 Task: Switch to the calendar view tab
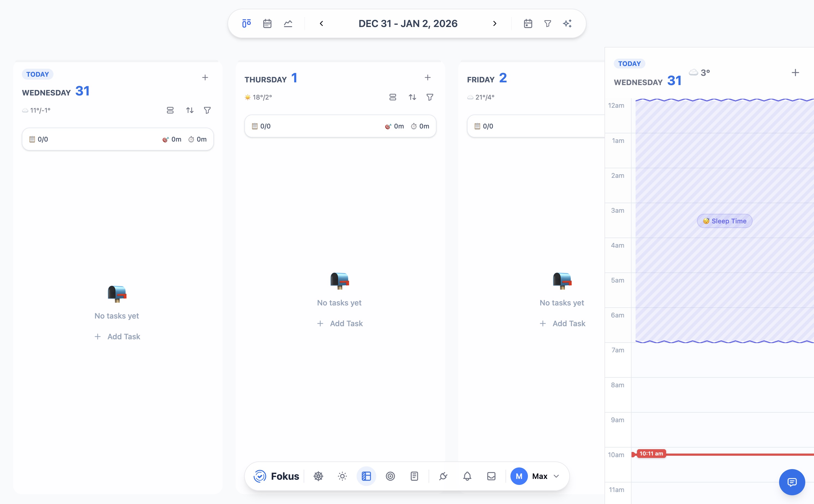click(x=267, y=23)
